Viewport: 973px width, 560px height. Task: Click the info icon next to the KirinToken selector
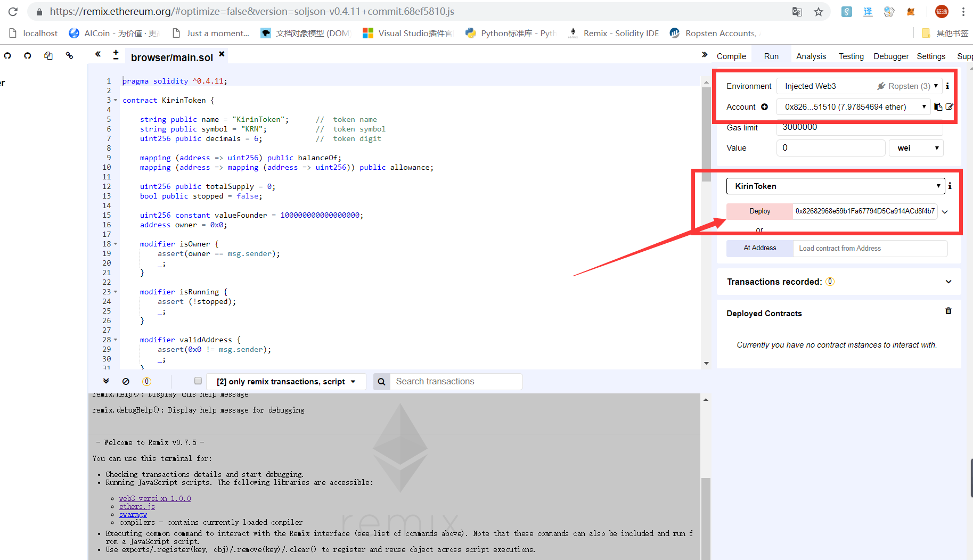(950, 186)
